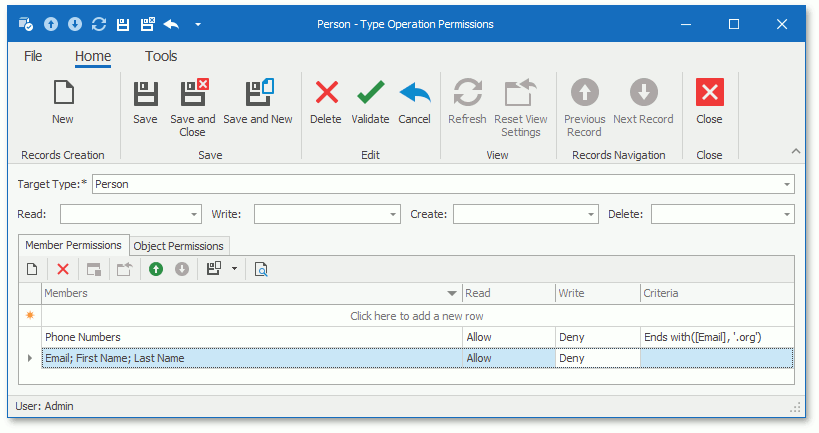Open the File menu
Viewport: 819px width, 433px height.
tap(33, 56)
